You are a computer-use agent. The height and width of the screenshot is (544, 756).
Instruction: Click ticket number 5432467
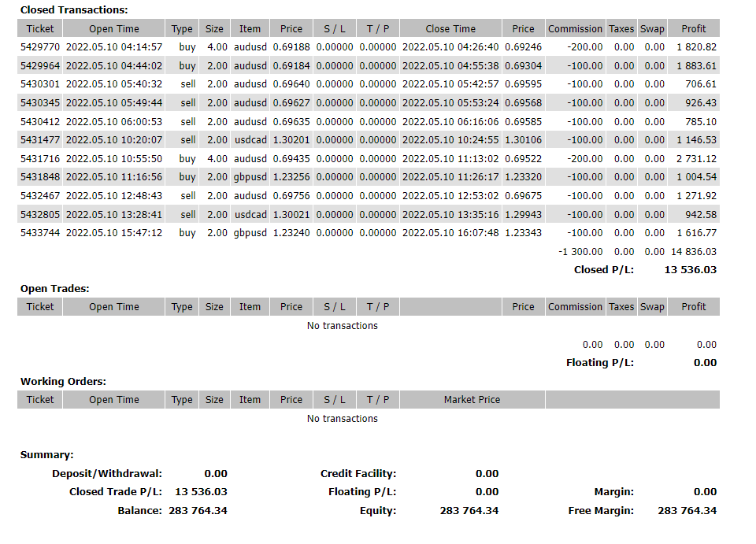coord(40,195)
